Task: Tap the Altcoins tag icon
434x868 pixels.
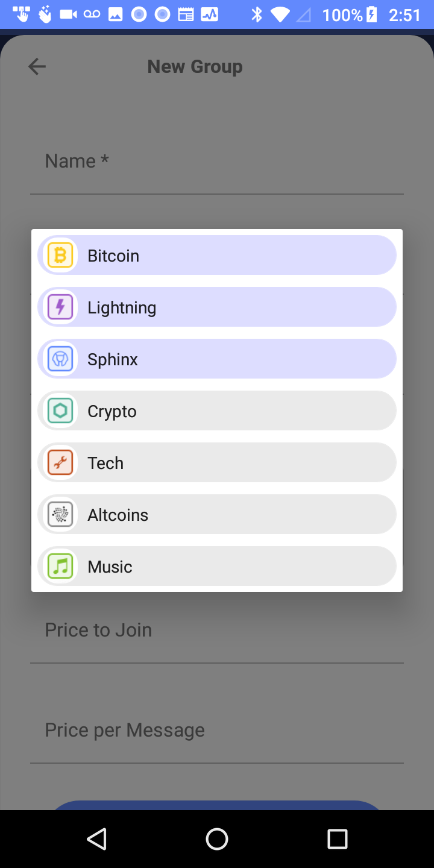Action: [x=60, y=515]
